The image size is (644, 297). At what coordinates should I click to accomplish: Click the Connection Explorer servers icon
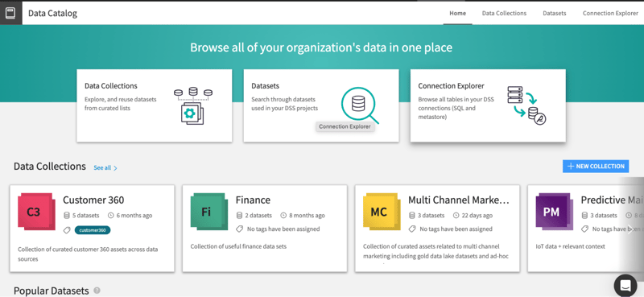(526, 105)
